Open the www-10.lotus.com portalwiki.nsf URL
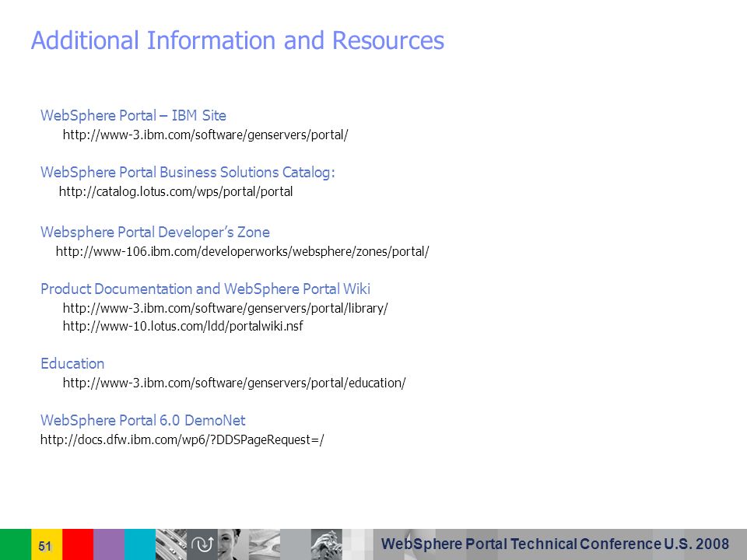Screen dimensions: 747x560 [183, 326]
